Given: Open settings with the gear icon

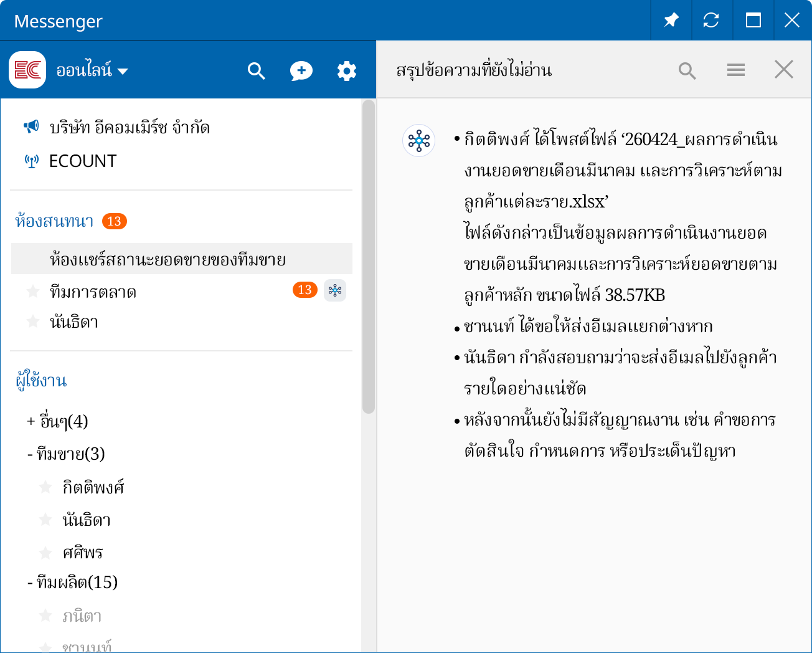Looking at the screenshot, I should (347, 70).
